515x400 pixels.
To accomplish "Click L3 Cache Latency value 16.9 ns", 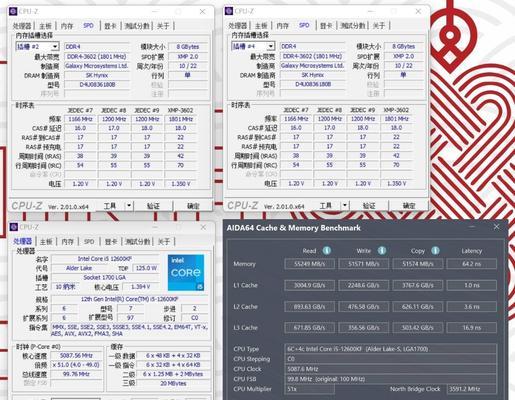I will point(472,328).
